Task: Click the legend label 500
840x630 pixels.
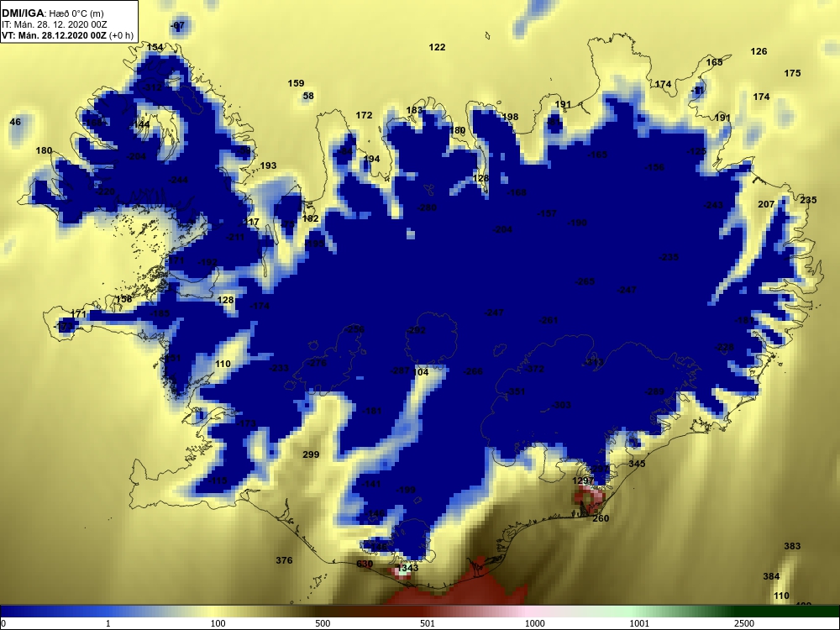Action: pos(323,623)
